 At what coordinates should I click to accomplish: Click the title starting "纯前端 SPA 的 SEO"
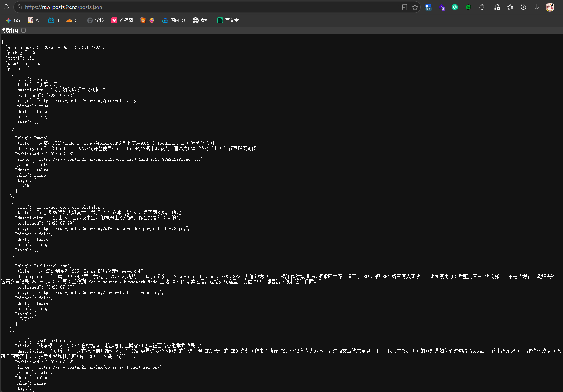[x=120, y=346]
